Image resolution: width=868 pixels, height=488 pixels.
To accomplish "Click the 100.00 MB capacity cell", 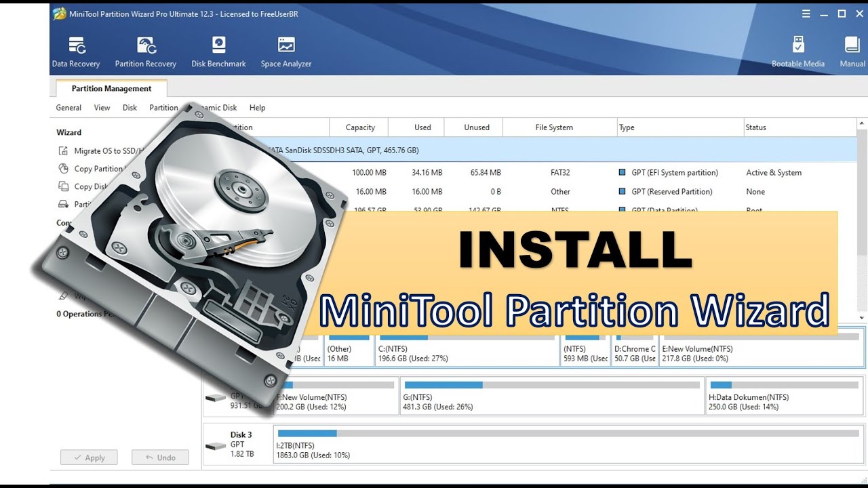I will click(369, 173).
